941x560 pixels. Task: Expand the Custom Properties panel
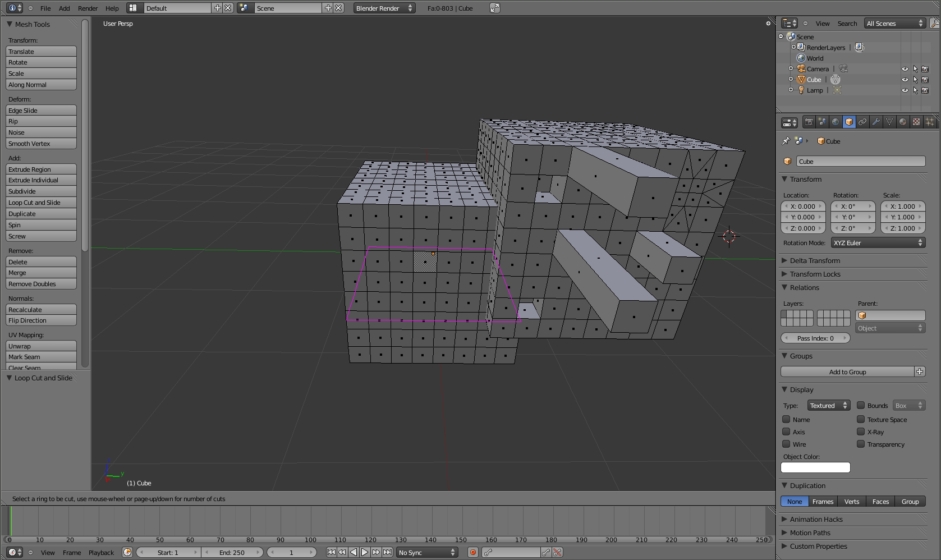(818, 546)
